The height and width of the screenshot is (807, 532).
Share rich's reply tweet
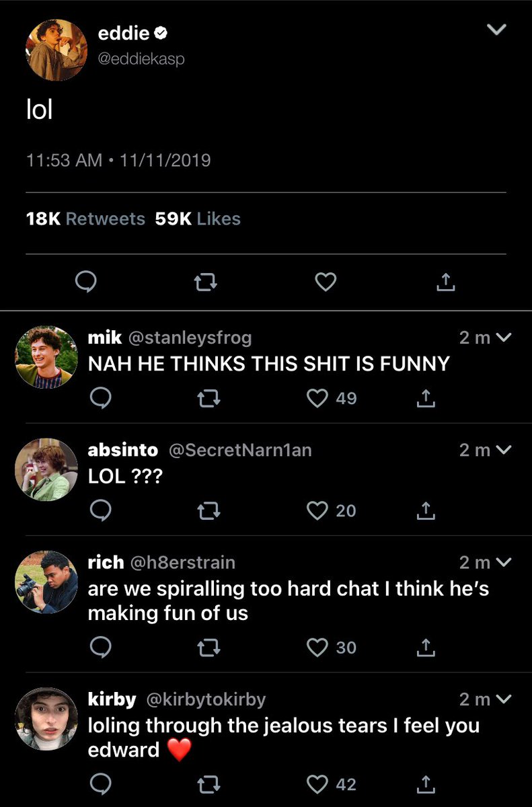click(425, 648)
